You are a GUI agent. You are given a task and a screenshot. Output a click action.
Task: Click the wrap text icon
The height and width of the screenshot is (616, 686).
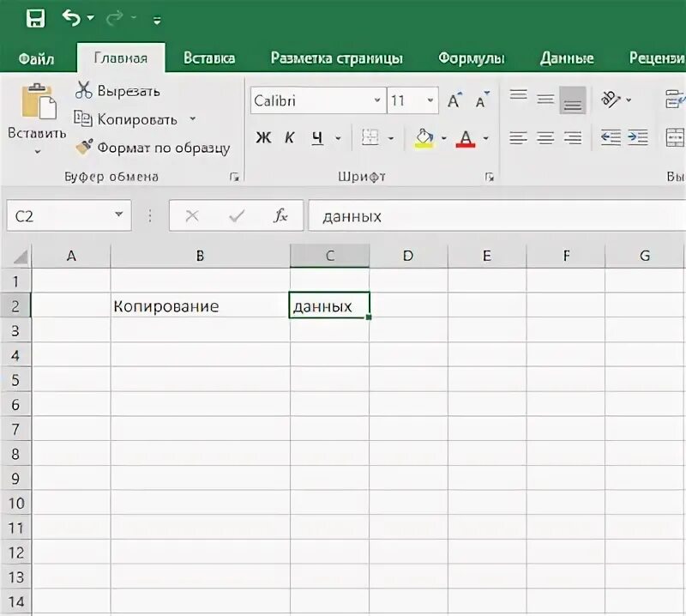[675, 99]
